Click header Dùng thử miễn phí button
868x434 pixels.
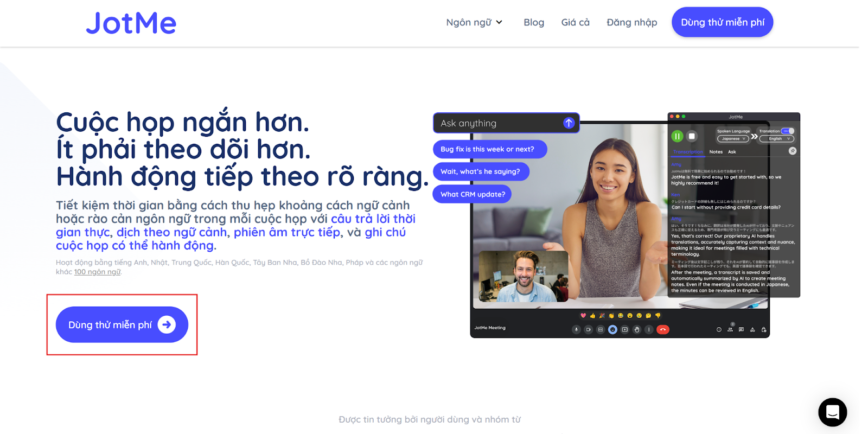click(x=722, y=22)
